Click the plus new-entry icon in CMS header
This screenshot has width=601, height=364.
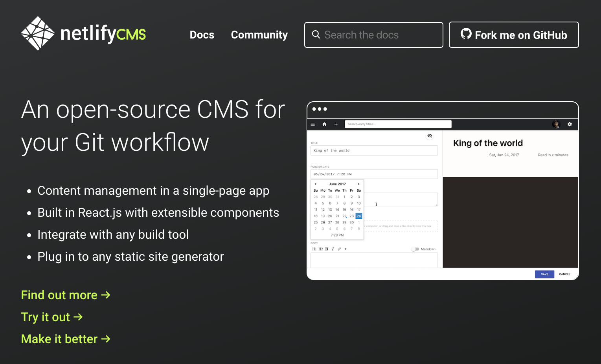[336, 124]
